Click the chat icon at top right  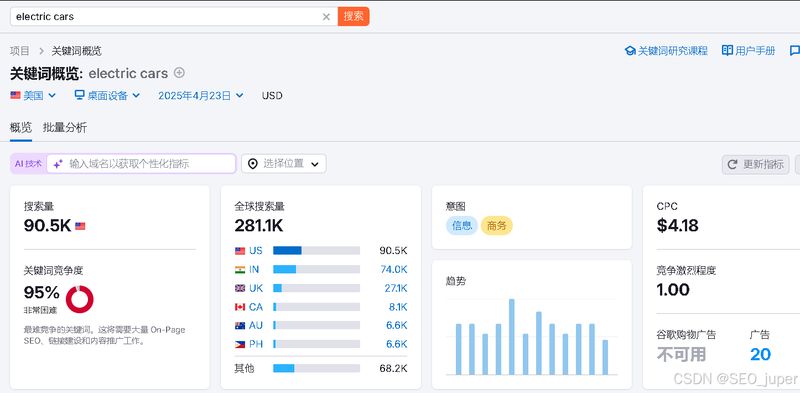pyautogui.click(x=794, y=51)
